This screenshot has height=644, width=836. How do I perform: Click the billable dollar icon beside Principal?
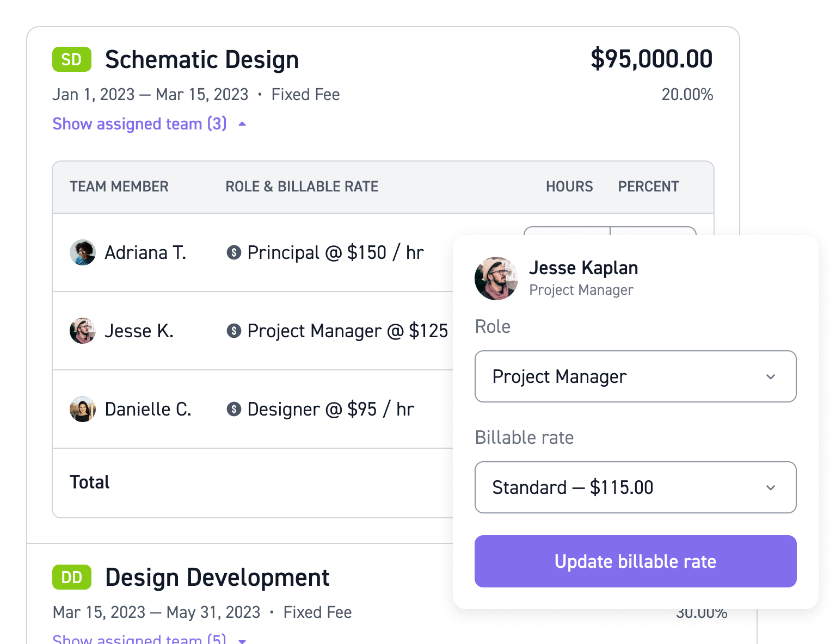click(x=234, y=252)
